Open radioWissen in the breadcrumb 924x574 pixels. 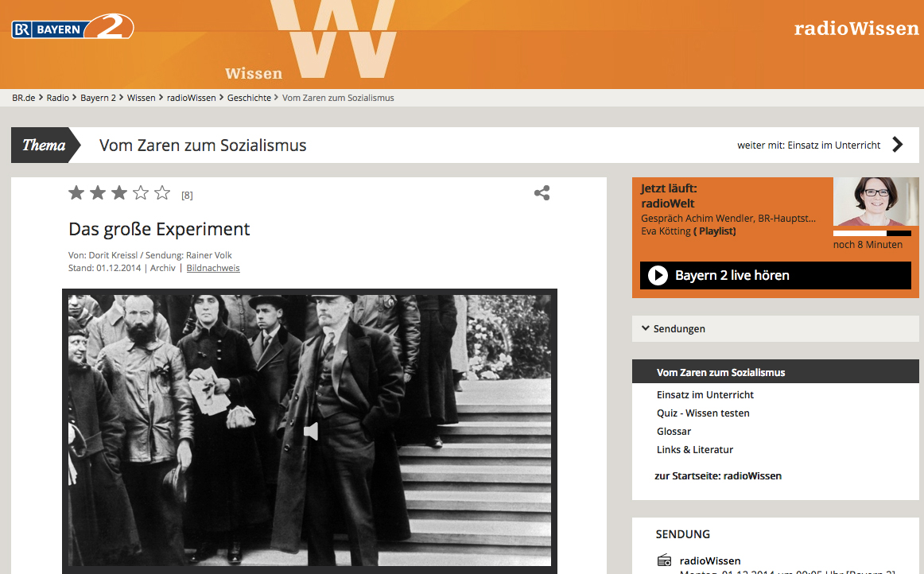pyautogui.click(x=191, y=98)
